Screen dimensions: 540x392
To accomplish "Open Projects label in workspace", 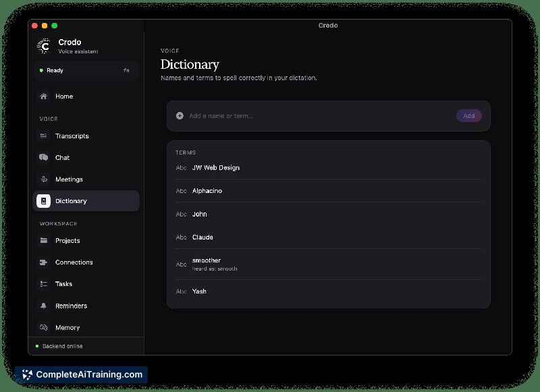I will [67, 241].
